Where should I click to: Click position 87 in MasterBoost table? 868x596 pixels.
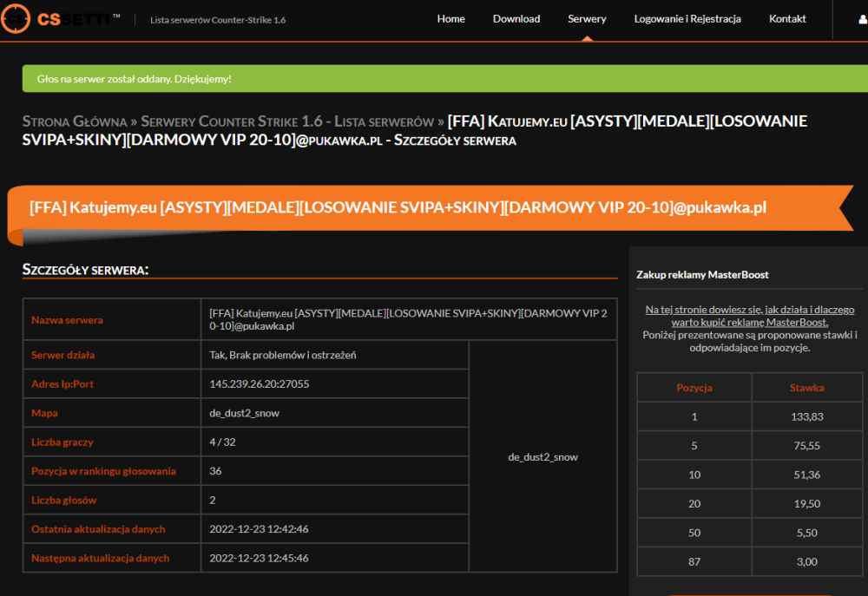694,561
